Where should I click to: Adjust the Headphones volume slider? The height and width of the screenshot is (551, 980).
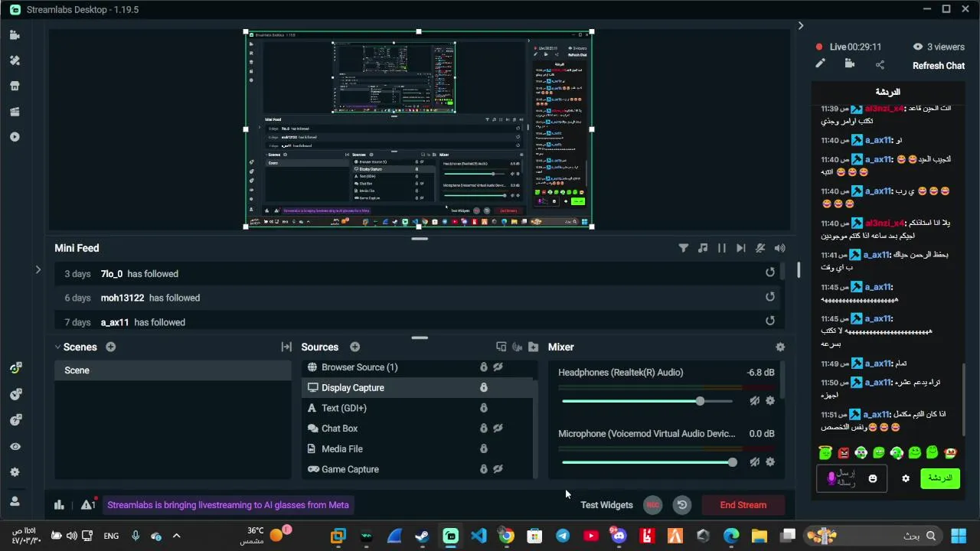(647, 401)
